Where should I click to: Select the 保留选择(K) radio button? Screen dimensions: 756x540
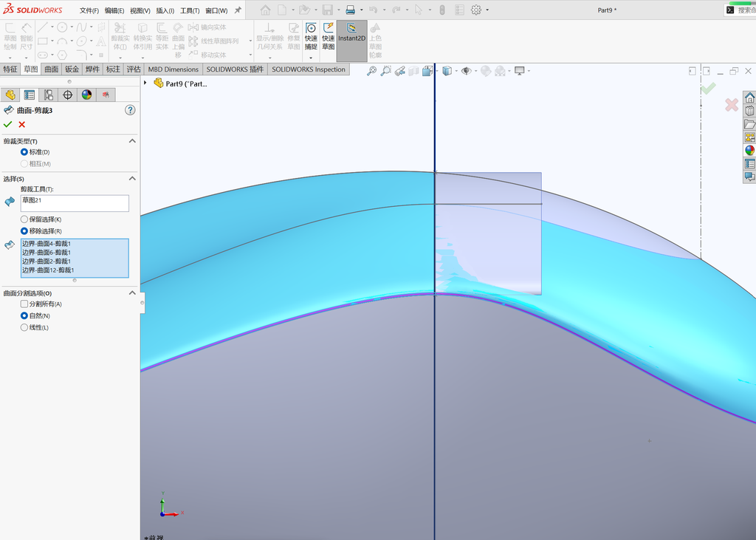click(x=24, y=219)
